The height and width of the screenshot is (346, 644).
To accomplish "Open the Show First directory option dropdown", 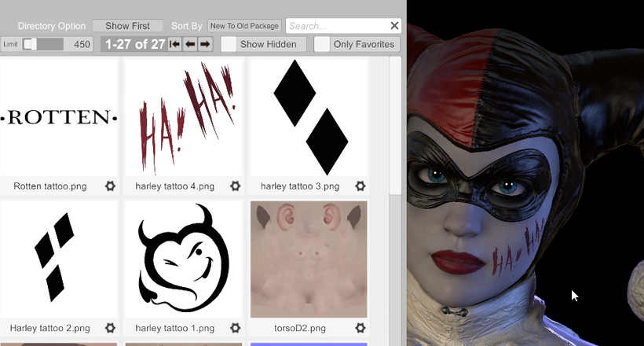I will click(127, 26).
